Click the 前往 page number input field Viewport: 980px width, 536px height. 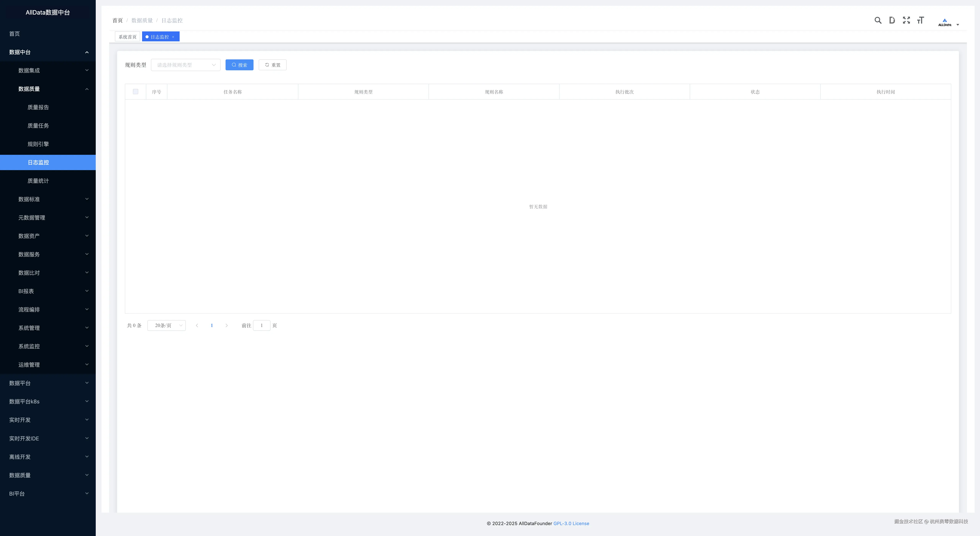(261, 325)
